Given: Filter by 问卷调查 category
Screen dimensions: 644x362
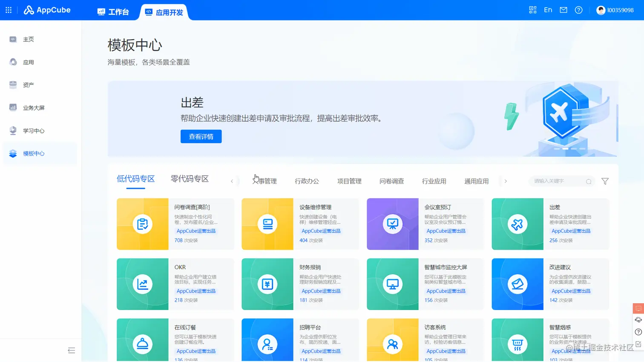Looking at the screenshot, I should pos(391,181).
